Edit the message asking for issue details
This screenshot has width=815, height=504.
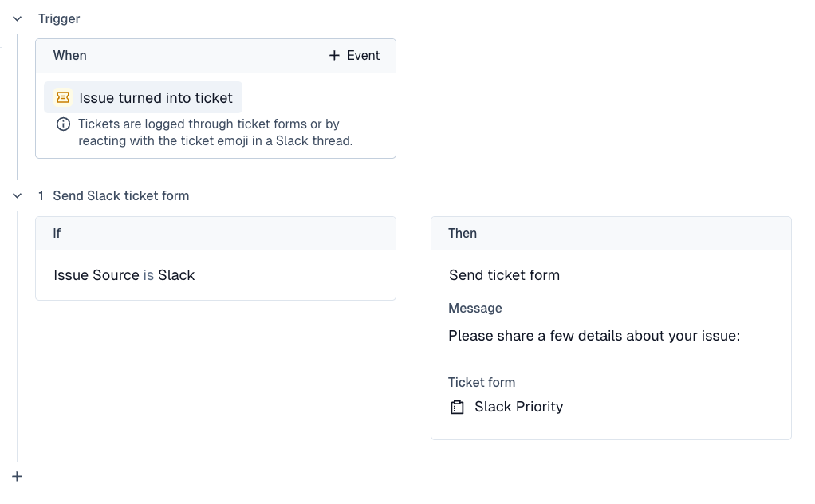click(x=594, y=336)
